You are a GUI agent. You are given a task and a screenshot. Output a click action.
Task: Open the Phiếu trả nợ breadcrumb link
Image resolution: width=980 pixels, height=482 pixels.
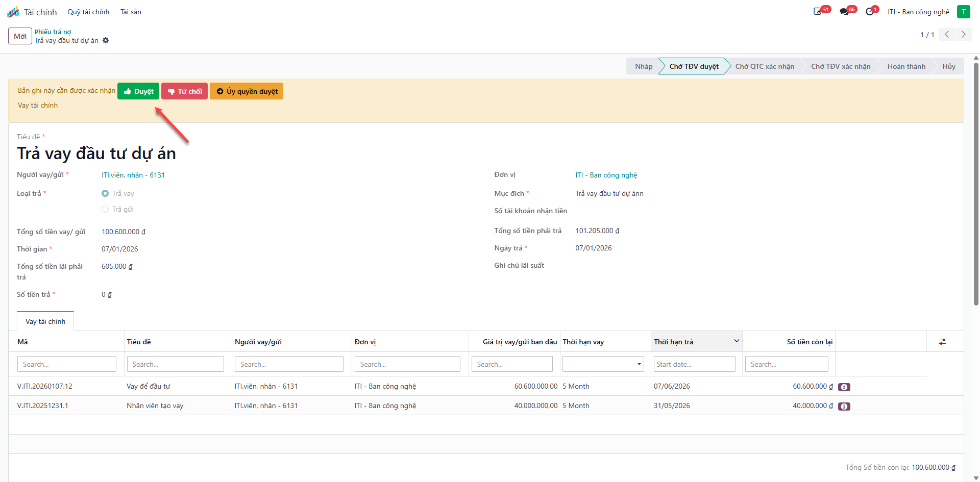53,32
